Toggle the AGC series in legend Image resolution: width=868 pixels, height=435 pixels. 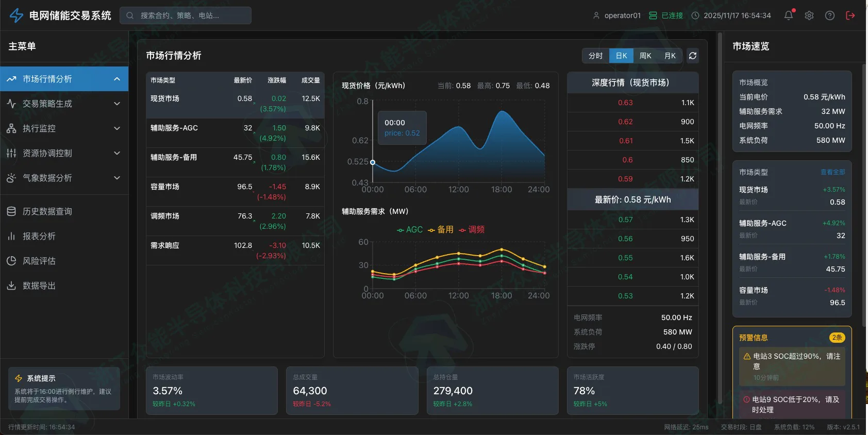[x=410, y=230]
